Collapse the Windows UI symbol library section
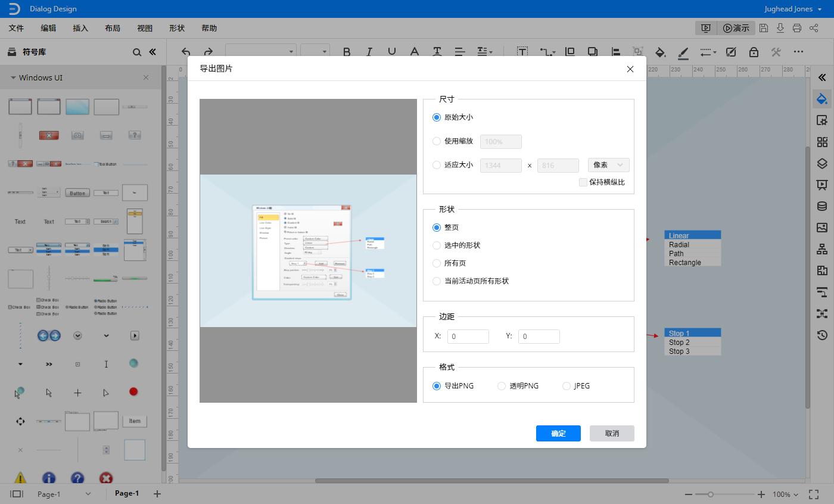This screenshot has width=834, height=504. coord(13,77)
